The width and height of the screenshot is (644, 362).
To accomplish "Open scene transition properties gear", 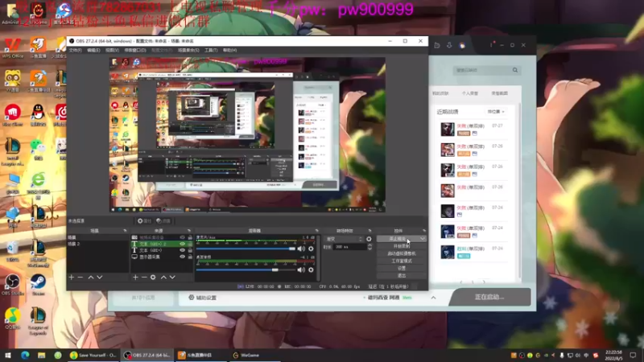I will pos(369,239).
